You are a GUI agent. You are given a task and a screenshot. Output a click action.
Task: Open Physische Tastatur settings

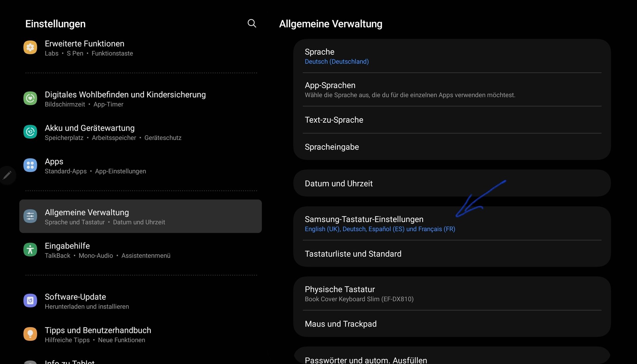point(452,293)
